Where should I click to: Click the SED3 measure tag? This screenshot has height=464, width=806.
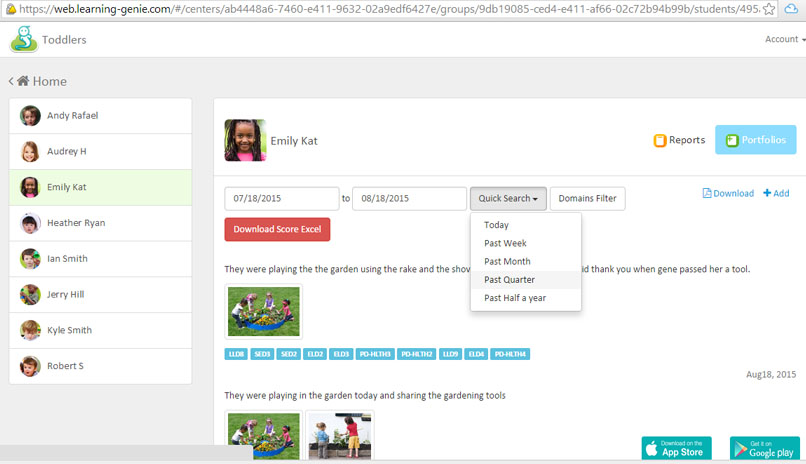(262, 354)
